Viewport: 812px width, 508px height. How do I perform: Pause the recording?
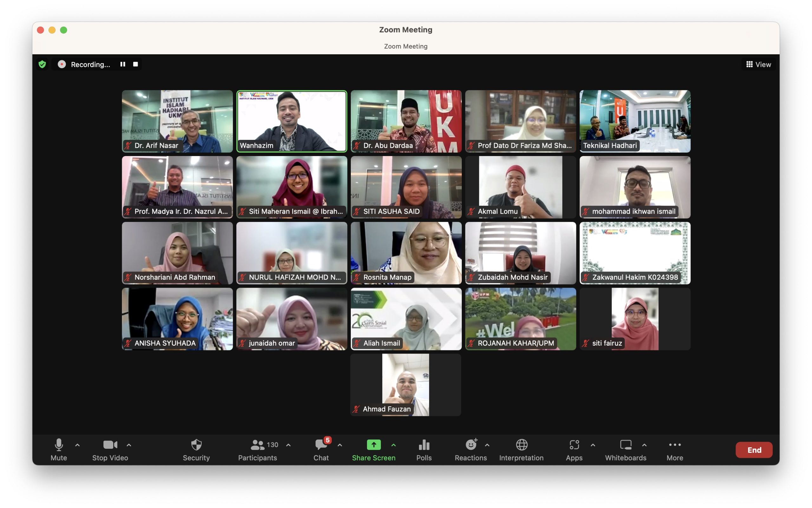point(123,64)
